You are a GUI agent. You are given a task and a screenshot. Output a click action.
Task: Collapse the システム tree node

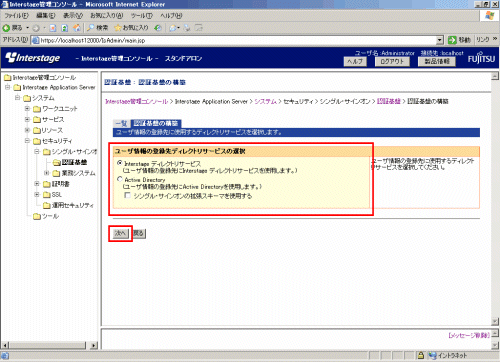17,98
